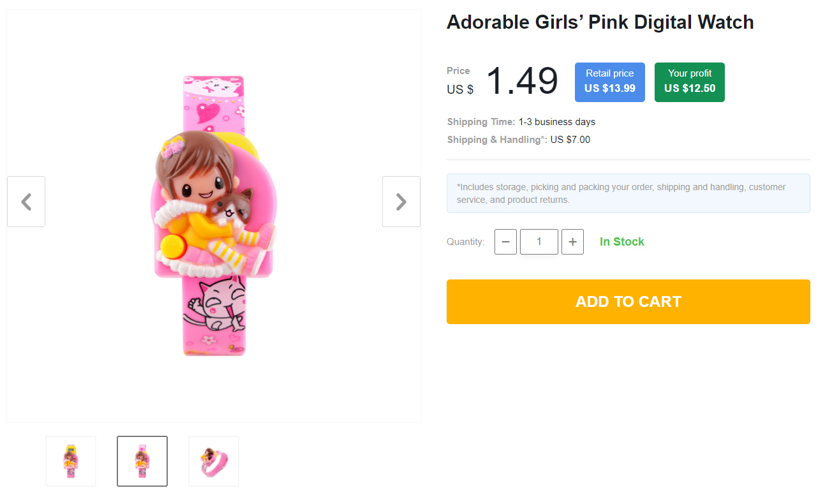The height and width of the screenshot is (504, 818).
Task: Click the ADD TO CART button
Action: click(628, 301)
